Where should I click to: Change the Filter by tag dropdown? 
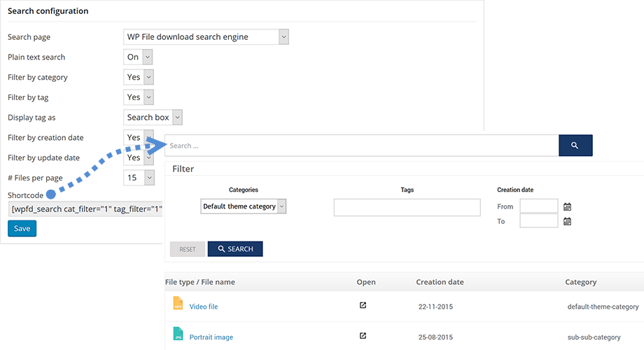point(139,97)
